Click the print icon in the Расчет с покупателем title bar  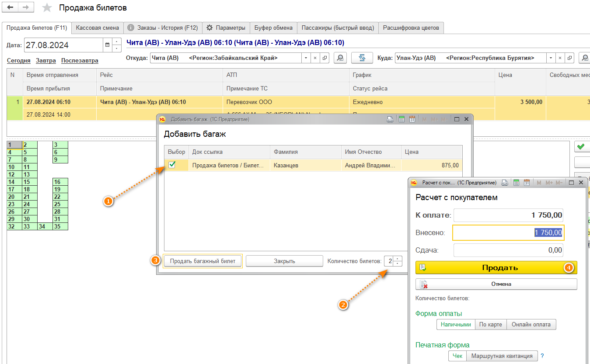(x=505, y=183)
